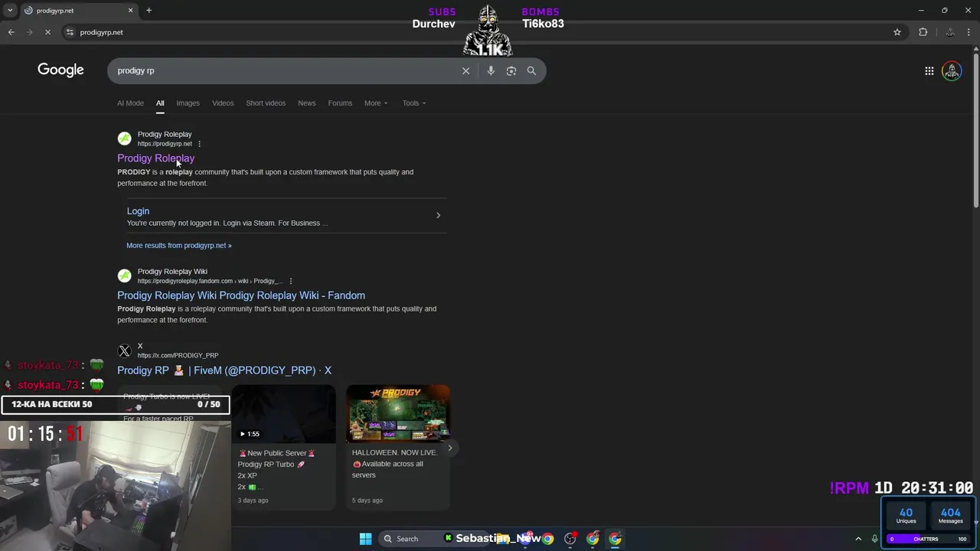The image size is (980, 551).
Task: Click the https://x.com/PRODIGY_PRP URL text
Action: click(x=178, y=356)
